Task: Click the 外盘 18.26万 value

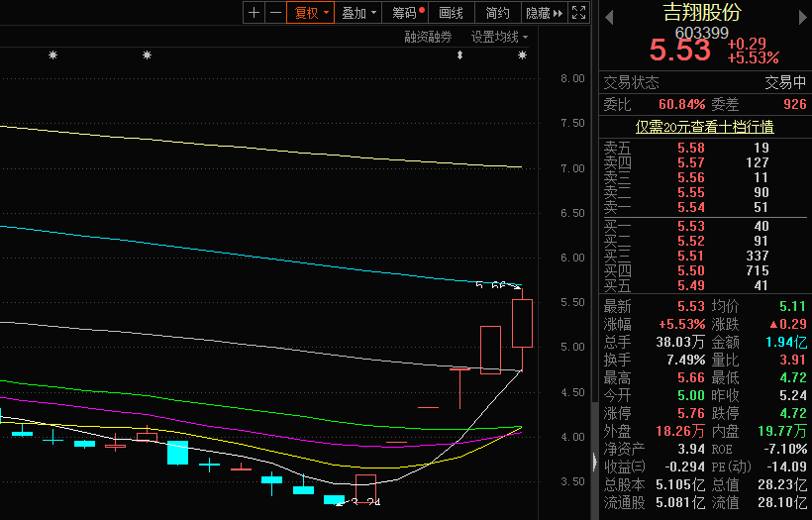Action: point(680,431)
